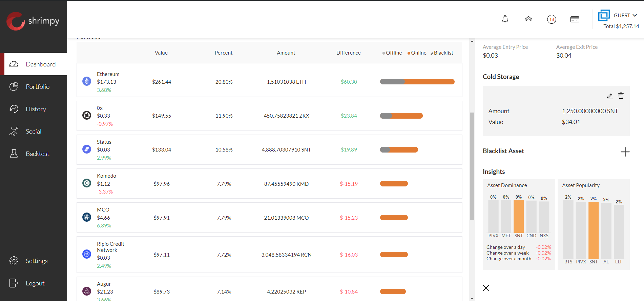
Task: Open the notifications bell
Action: [505, 19]
